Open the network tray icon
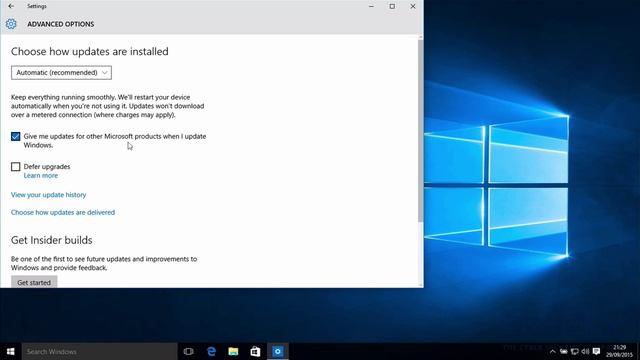Screen dimensions: 640x360 click(x=575, y=351)
